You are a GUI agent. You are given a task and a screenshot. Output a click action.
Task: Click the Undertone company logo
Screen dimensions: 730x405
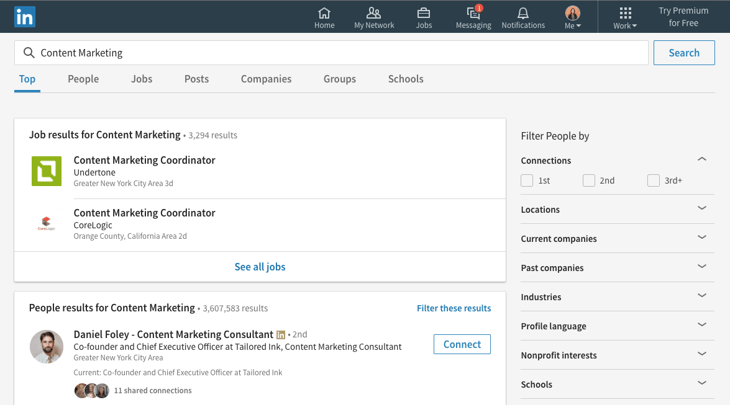47,171
